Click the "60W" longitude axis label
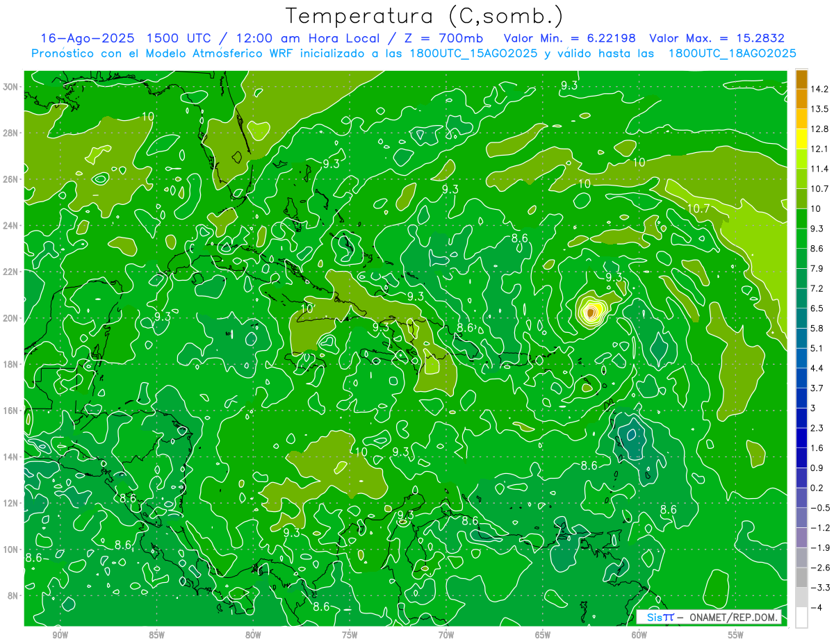 (639, 634)
